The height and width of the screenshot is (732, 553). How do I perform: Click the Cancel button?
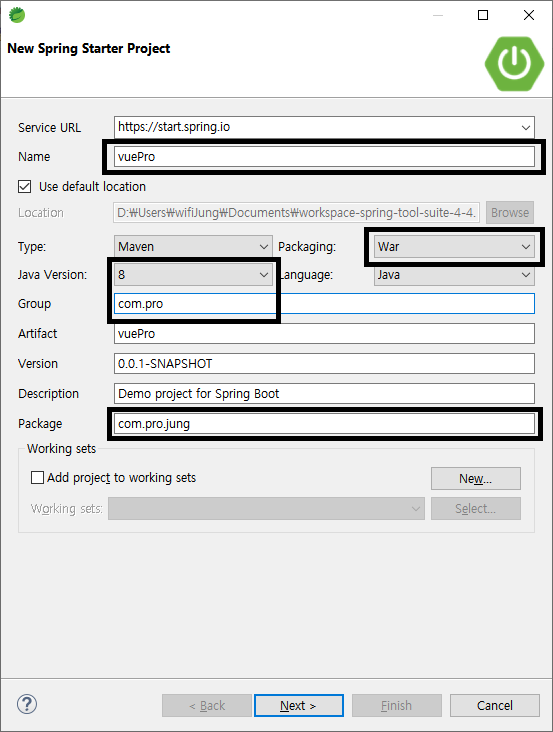click(x=495, y=705)
